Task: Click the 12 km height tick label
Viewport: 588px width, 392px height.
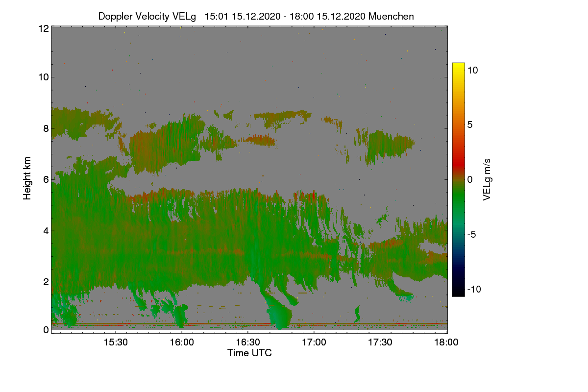Action: pyautogui.click(x=44, y=28)
